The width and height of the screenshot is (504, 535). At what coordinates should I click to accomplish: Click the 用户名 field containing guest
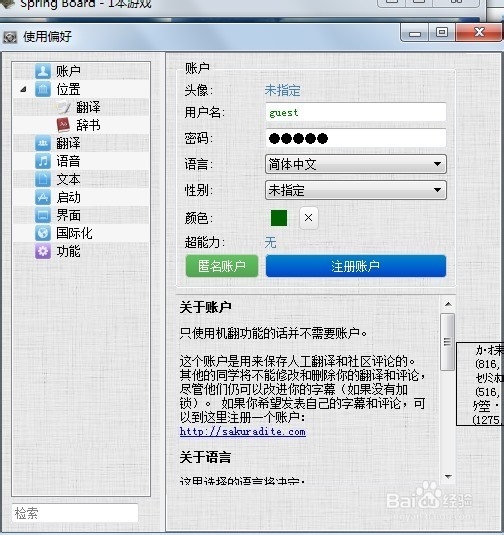(356, 112)
